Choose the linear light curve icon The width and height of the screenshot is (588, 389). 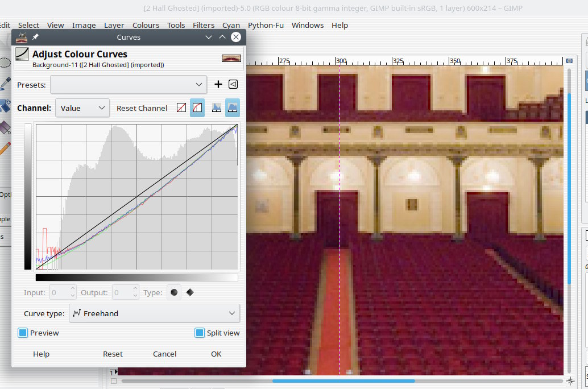(181, 108)
